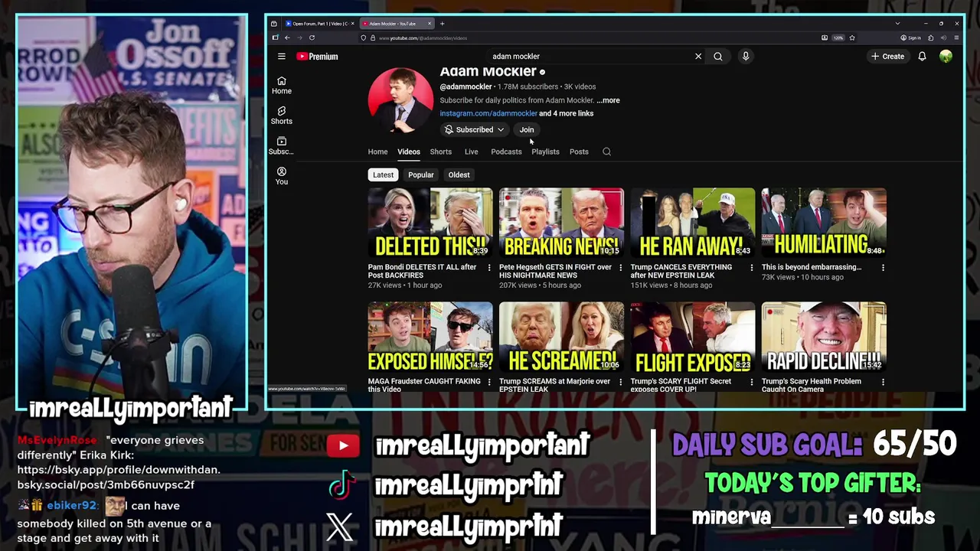Go to Home in the YouTube sidebar
Viewport: 980px width, 551px height.
[x=282, y=86]
